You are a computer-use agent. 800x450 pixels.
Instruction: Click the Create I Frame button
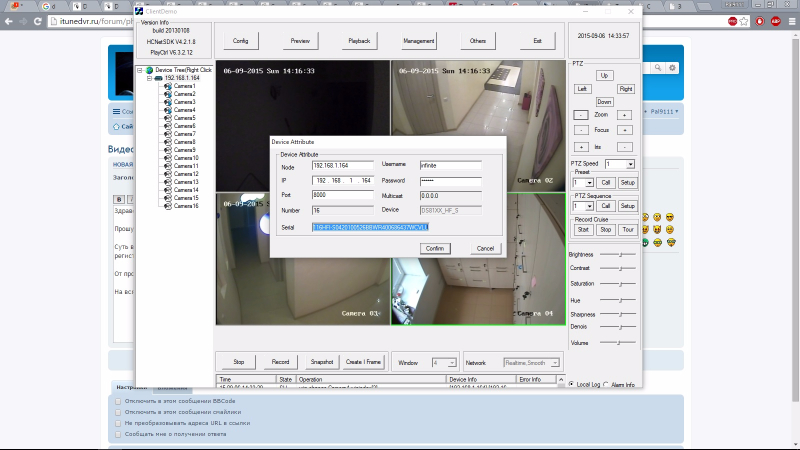click(x=363, y=362)
